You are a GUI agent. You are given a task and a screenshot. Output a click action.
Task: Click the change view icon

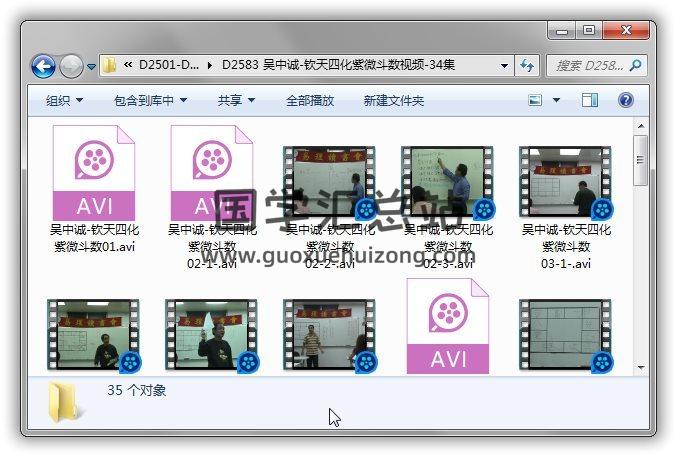click(535, 100)
